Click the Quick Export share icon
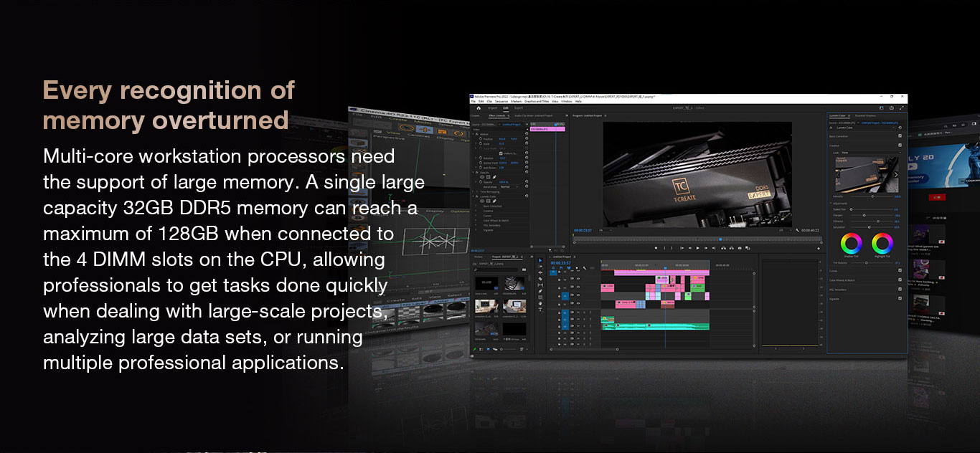The image size is (980, 453). pos(891,108)
